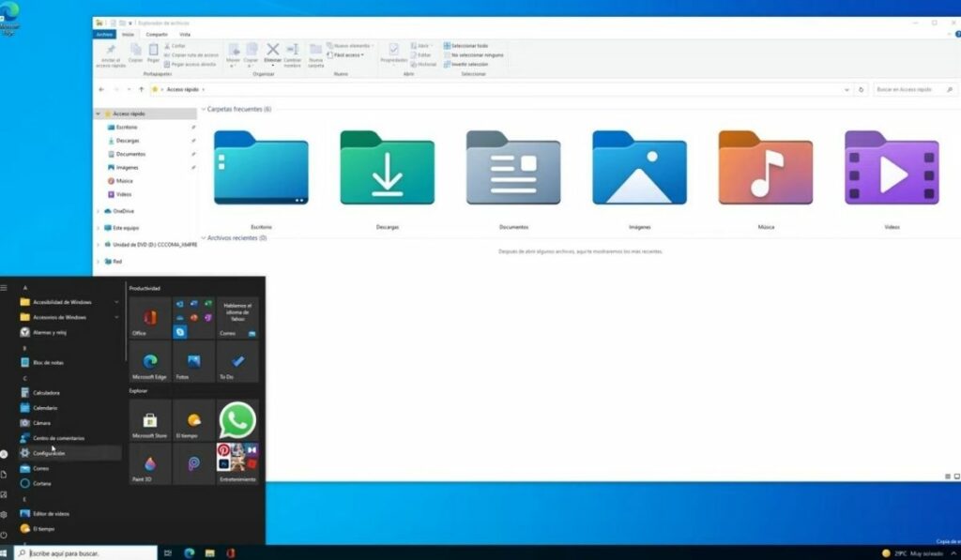This screenshot has width=961, height=560.
Task: Click the Microsoft Edge tile in Productividad
Action: (150, 362)
